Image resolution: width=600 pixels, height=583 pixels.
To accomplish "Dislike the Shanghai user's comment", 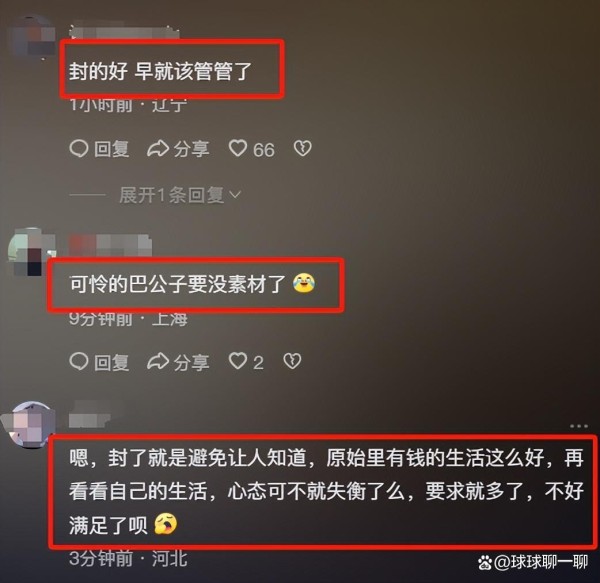I will [292, 362].
